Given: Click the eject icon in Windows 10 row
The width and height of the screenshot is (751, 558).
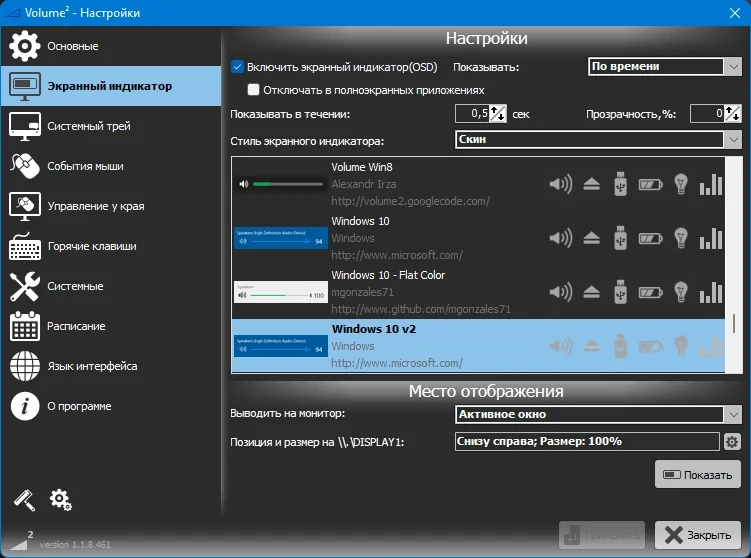Looking at the screenshot, I should point(592,238).
